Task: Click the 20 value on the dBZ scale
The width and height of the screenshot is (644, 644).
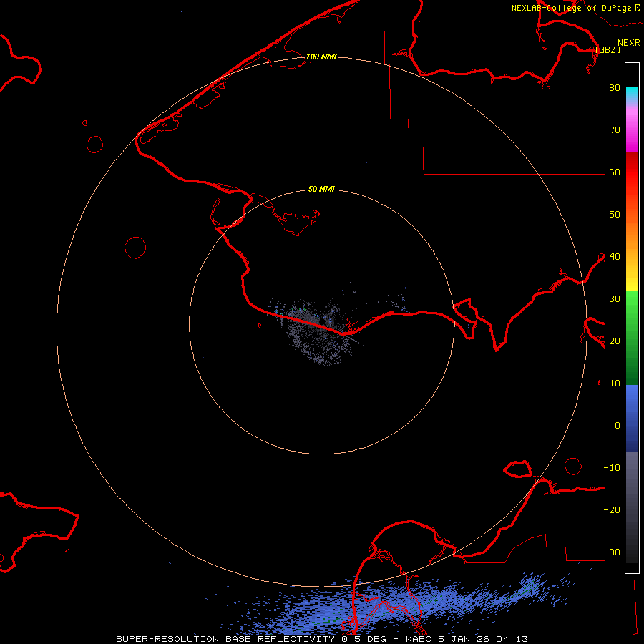Action: (615, 341)
